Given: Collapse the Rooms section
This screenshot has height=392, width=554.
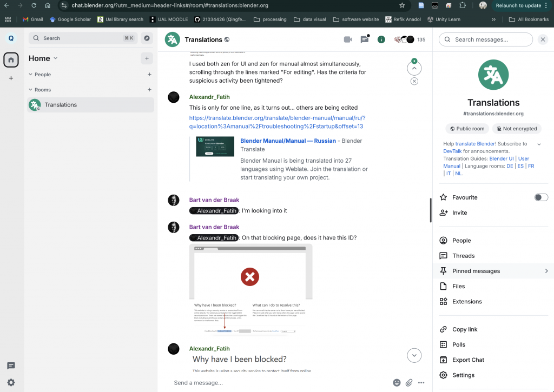Looking at the screenshot, I should click(x=30, y=90).
